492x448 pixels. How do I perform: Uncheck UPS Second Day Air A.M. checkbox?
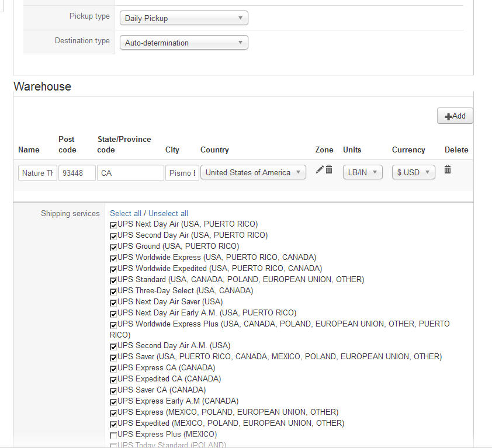(113, 347)
